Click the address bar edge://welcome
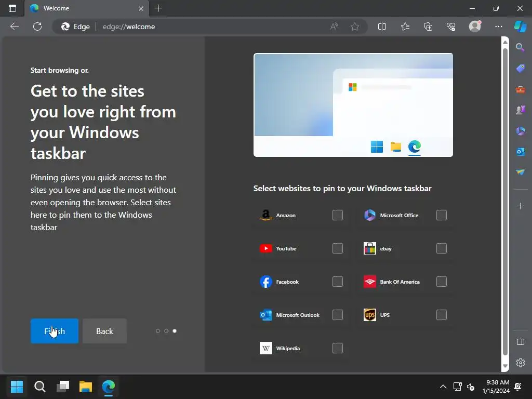 click(x=210, y=26)
